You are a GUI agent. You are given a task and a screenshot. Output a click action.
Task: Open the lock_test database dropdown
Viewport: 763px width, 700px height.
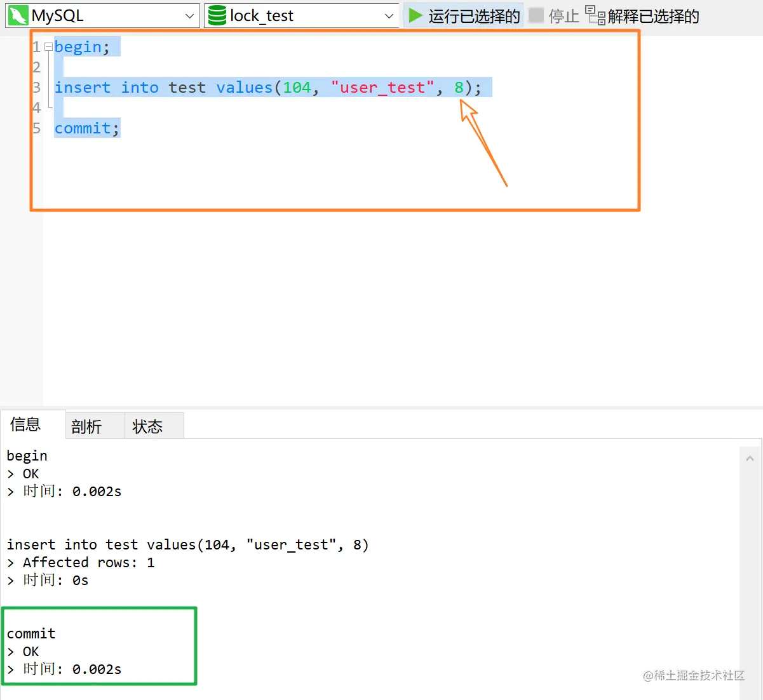(x=302, y=16)
